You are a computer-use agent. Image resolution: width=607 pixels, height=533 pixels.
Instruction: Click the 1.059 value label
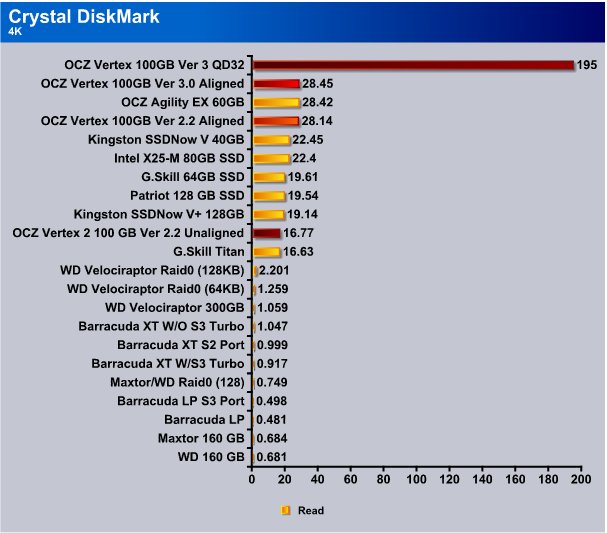pos(273,307)
